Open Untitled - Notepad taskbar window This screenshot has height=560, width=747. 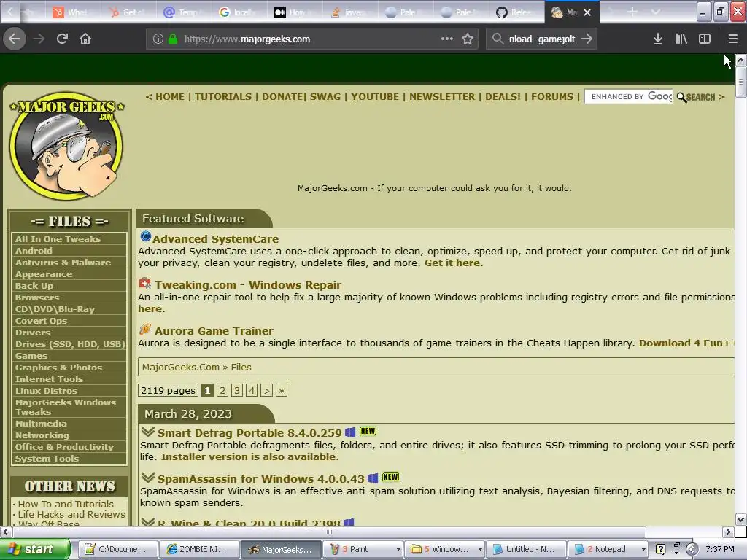526,549
